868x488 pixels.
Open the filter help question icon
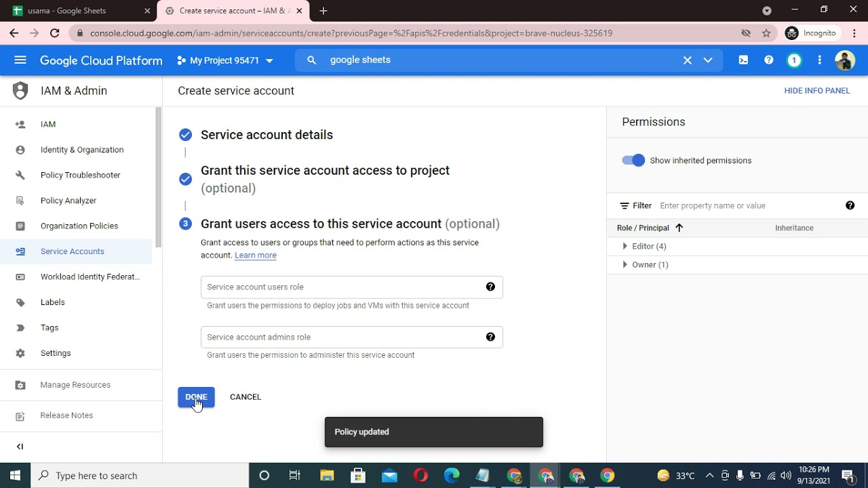850,205
